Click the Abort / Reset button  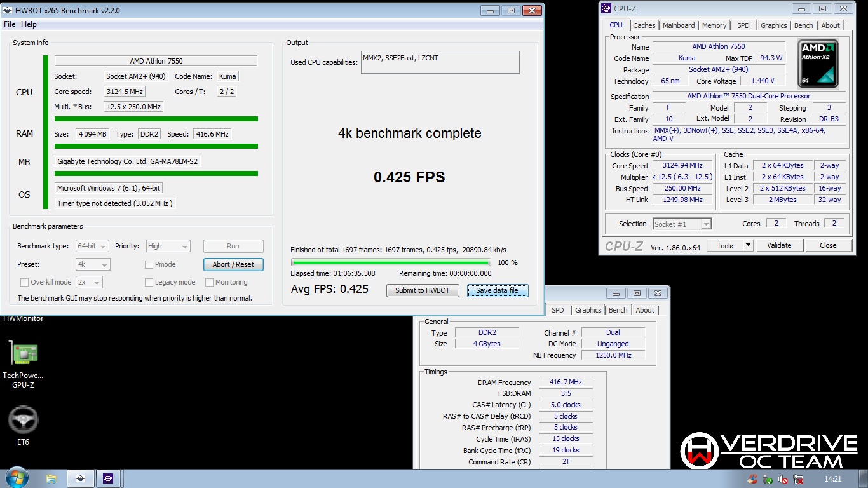(x=233, y=264)
